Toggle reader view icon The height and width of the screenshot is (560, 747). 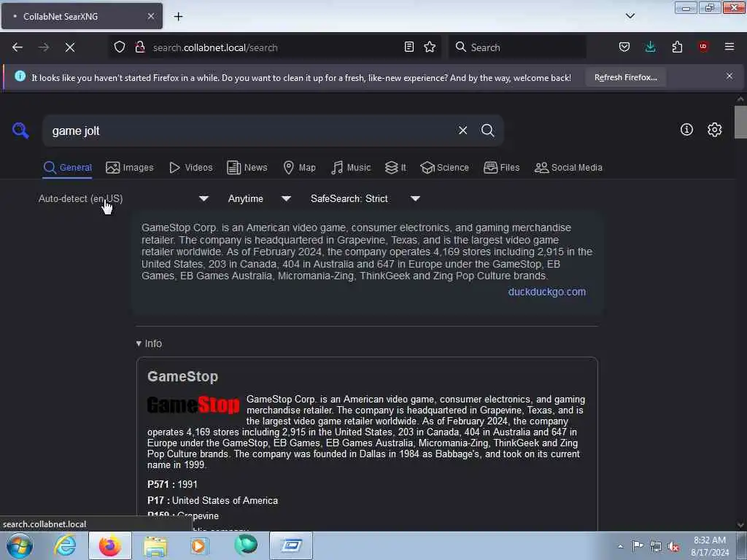(x=409, y=47)
